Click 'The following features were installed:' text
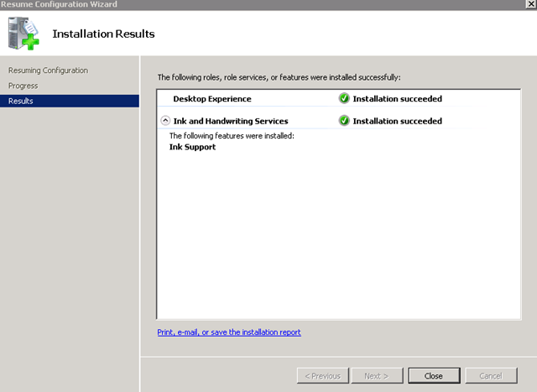Image resolution: width=537 pixels, height=392 pixels. [x=232, y=136]
